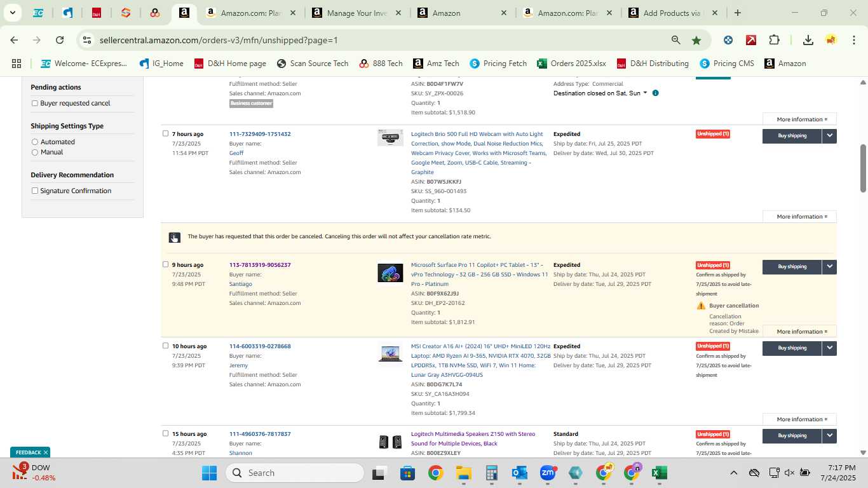Switch to Add Products via tab
This screenshot has width=868, height=488.
click(x=672, y=13)
